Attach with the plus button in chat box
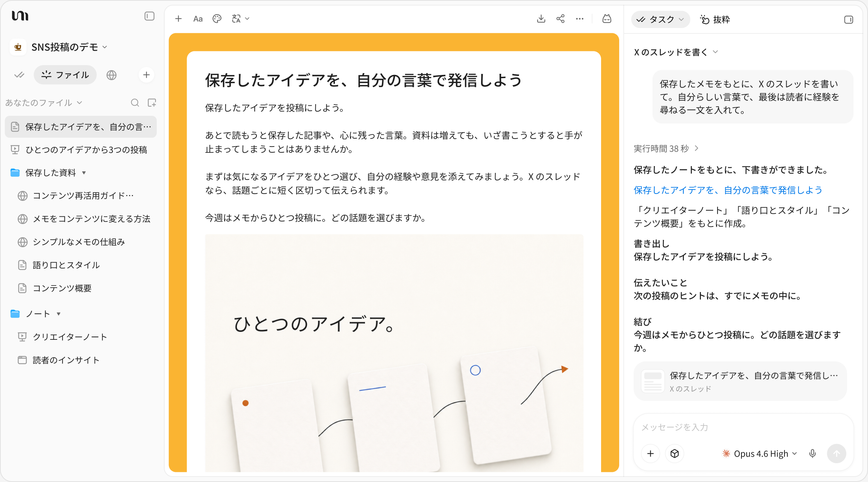 pos(651,454)
